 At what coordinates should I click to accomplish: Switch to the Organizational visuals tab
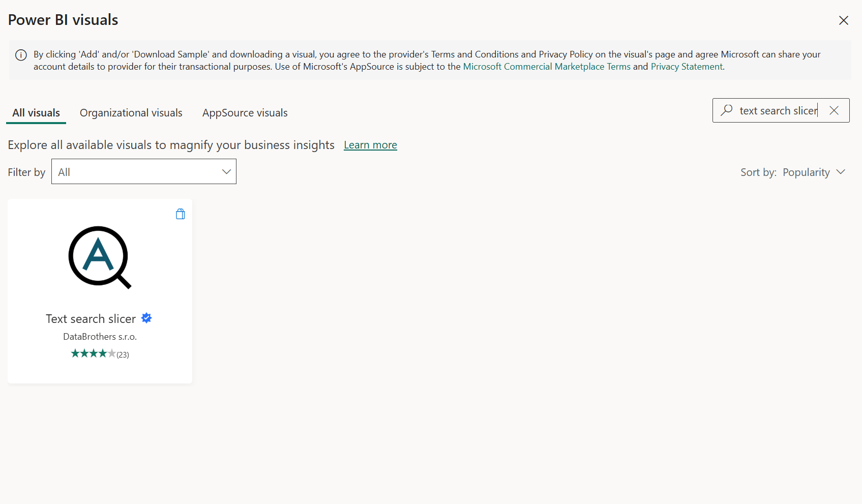(131, 113)
